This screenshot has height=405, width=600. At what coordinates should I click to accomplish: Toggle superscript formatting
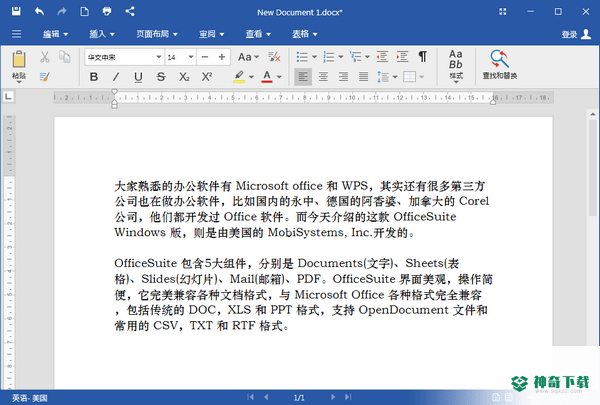[207, 77]
